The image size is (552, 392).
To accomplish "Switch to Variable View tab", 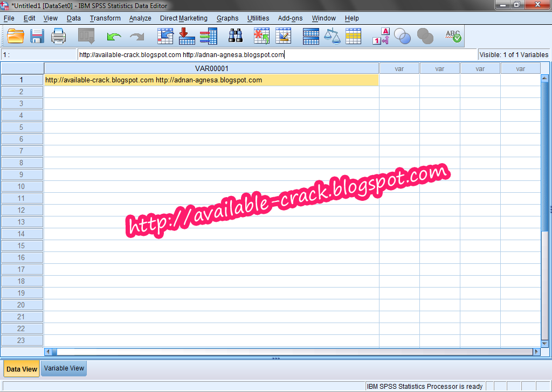I will tap(64, 368).
